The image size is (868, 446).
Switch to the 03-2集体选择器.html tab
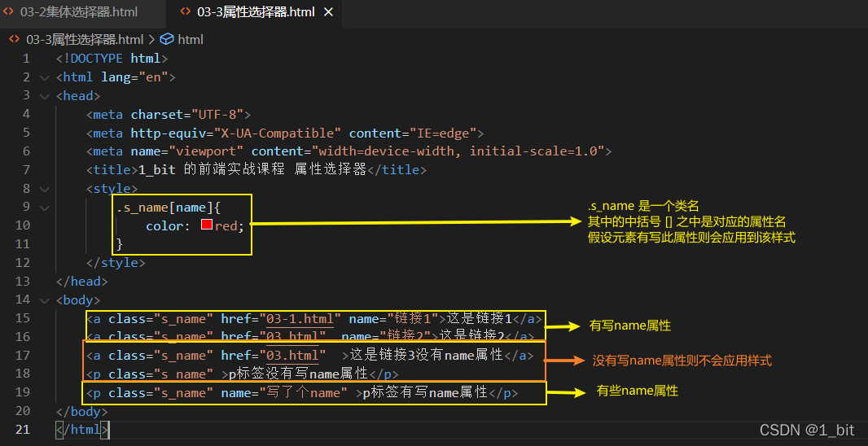tap(78, 12)
